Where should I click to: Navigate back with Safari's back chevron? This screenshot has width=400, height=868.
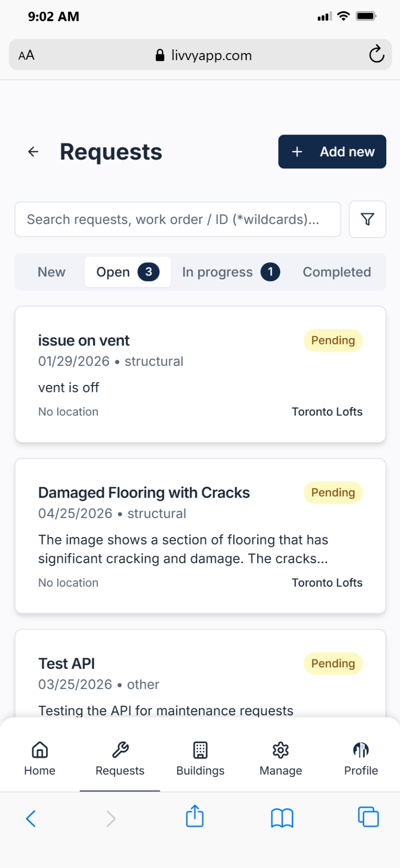(x=31, y=818)
